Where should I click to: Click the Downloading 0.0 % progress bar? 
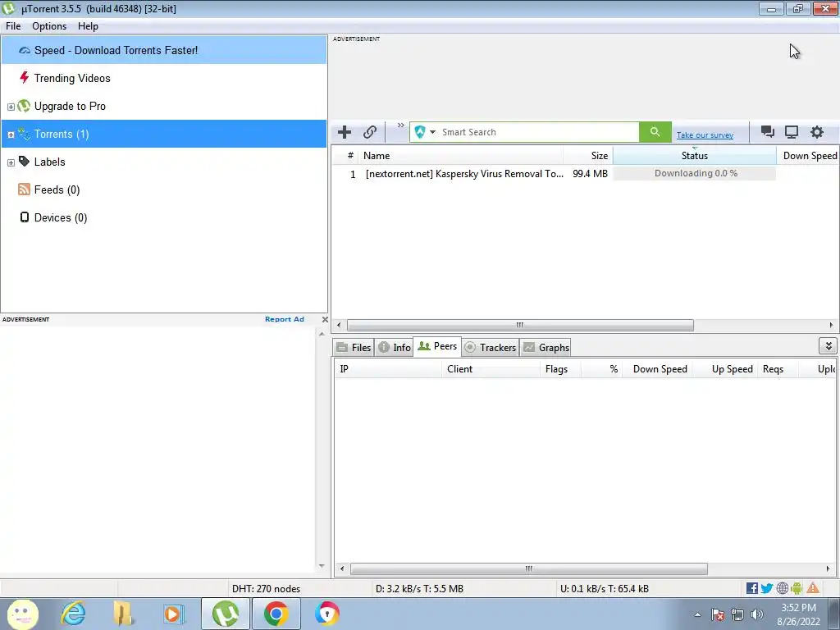point(695,173)
